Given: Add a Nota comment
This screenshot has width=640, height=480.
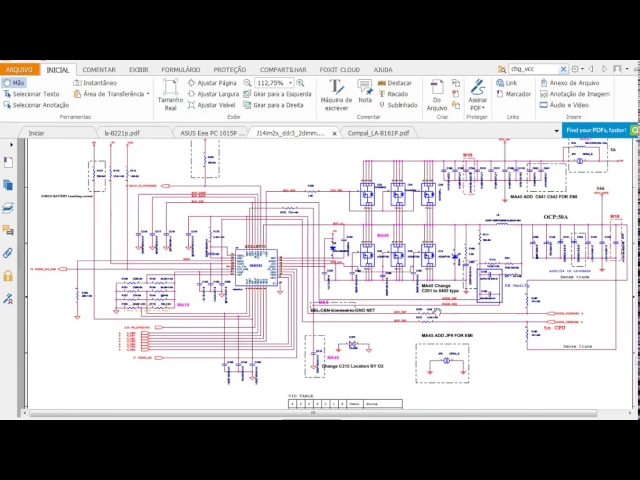Looking at the screenshot, I should point(365,92).
